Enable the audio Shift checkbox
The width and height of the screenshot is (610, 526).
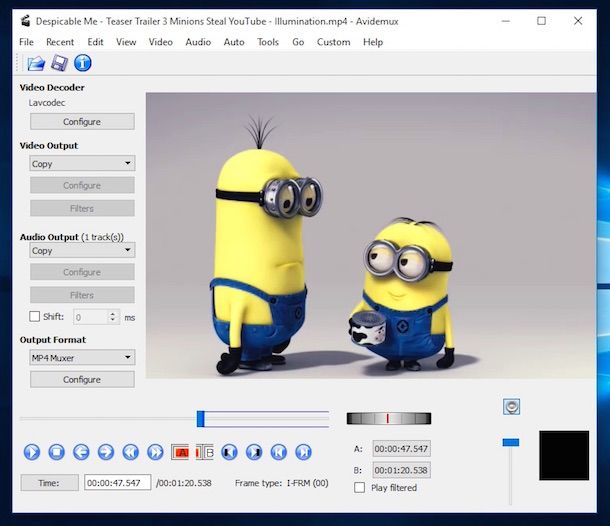[35, 316]
